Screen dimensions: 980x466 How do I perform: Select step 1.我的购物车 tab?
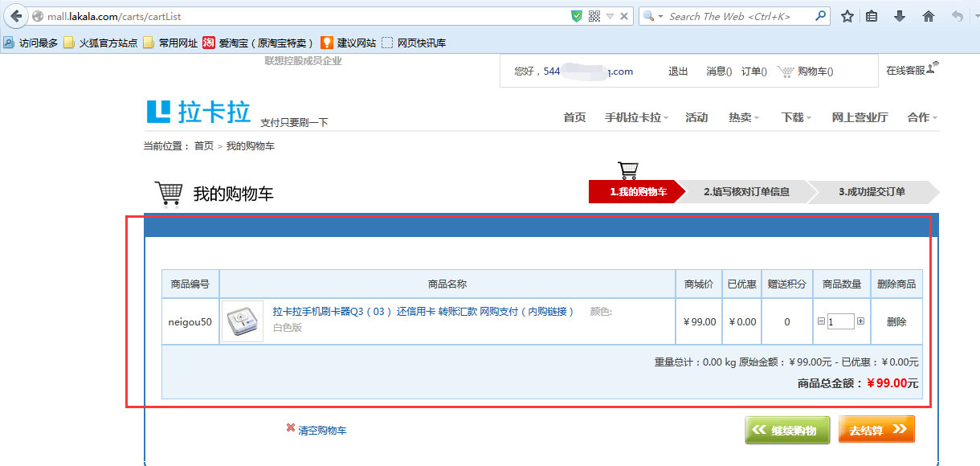click(x=638, y=192)
